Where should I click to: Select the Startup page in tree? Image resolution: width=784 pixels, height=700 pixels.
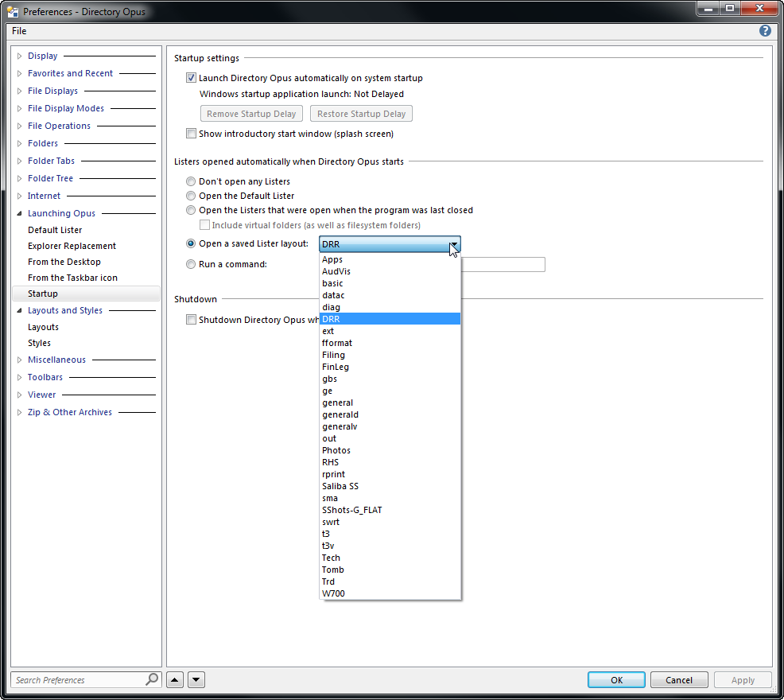86,294
